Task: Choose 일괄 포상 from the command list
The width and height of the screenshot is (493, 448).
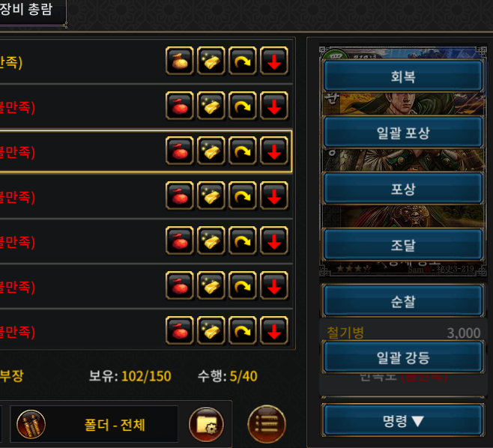Action: tap(403, 133)
